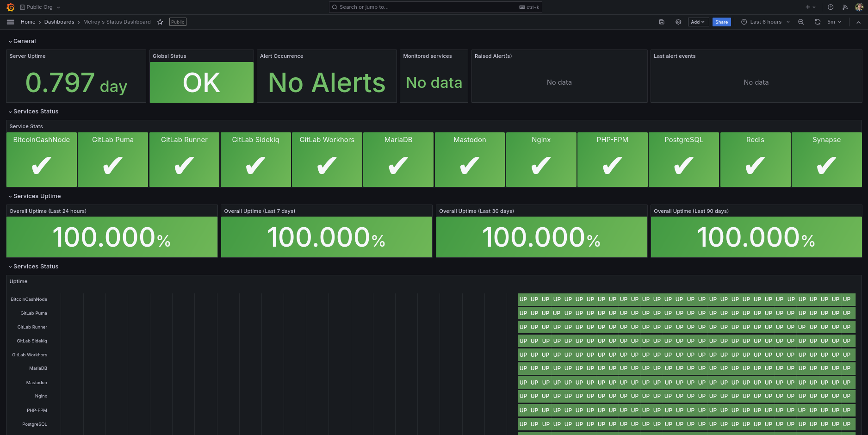Viewport: 868px width, 435px height.
Task: Click the OK global status value
Action: (x=202, y=83)
